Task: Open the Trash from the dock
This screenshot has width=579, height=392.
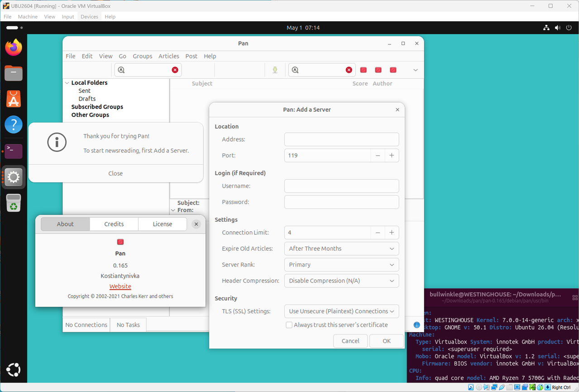Action: pos(14,203)
